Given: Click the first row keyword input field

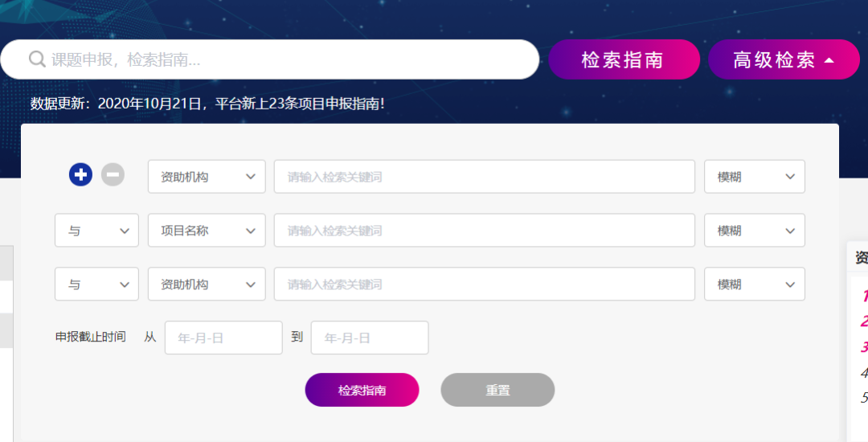Looking at the screenshot, I should 484,177.
